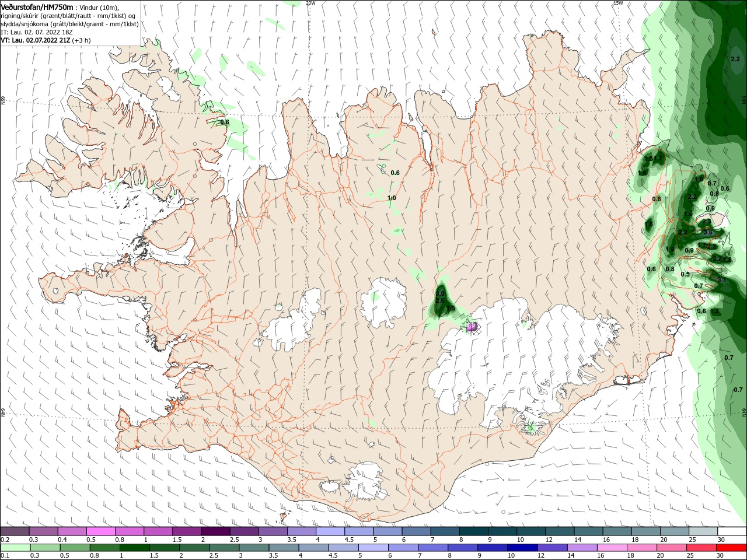Pick the pale grey 25 mm snow swatch
Screen dimensions: 747x560
(703, 531)
